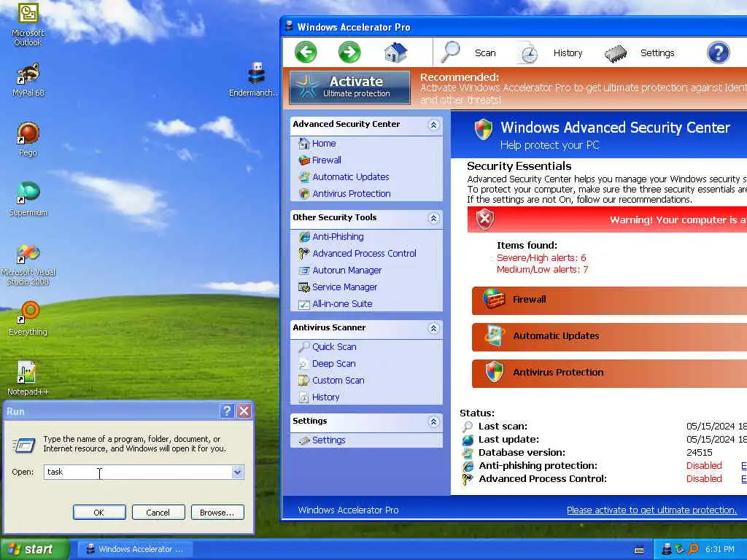747x560 pixels.
Task: Click the Start button
Action: click(x=34, y=549)
